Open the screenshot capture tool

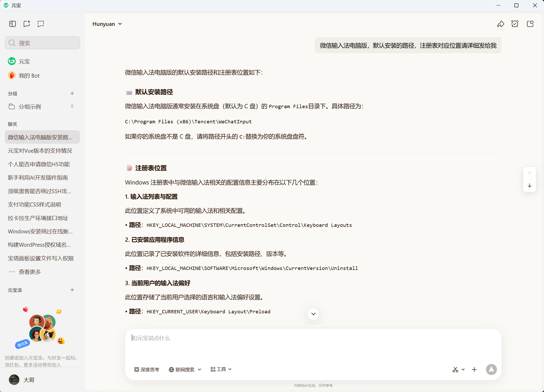(41, 24)
